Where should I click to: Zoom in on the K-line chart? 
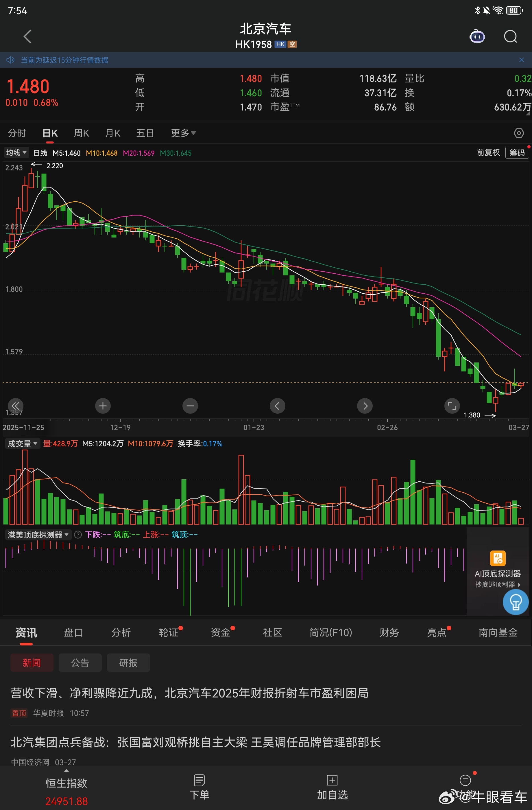[x=103, y=406]
